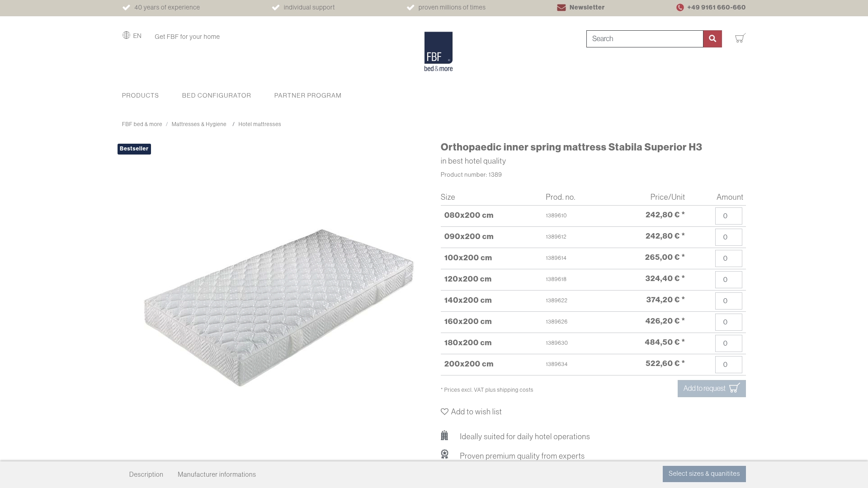Screen dimensions: 868x488
Task: Click Proven premium quality from experts
Action: tap(522, 456)
